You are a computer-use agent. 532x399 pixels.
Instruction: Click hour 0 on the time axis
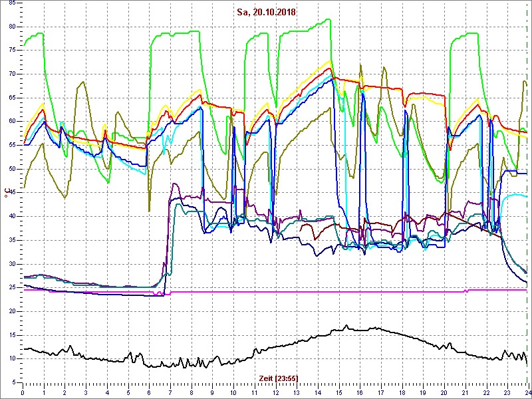[x=23, y=393]
